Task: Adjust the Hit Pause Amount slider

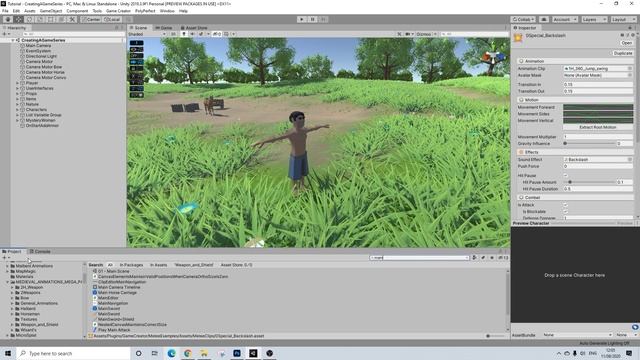Action: (589, 182)
